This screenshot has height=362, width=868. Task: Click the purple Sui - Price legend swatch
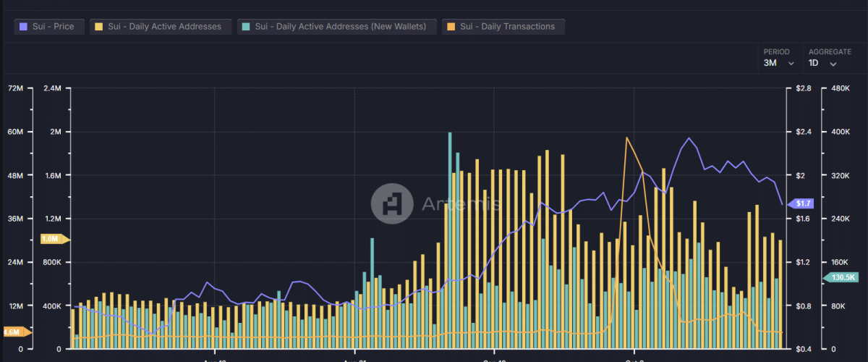(x=24, y=27)
